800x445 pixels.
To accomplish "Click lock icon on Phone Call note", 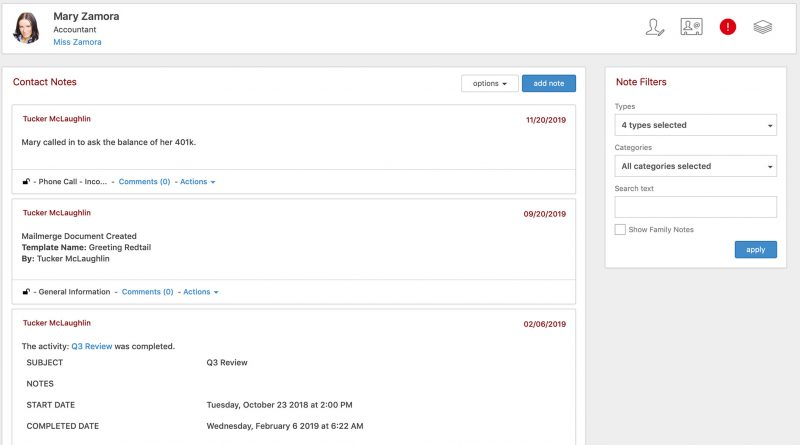I will click(x=26, y=182).
